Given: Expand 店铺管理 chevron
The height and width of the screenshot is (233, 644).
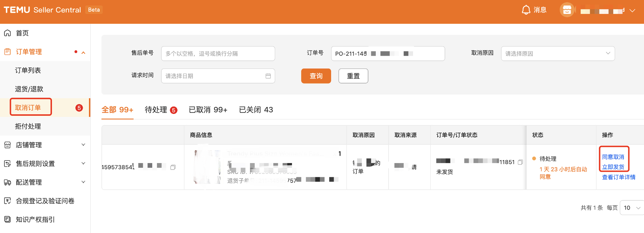Looking at the screenshot, I should (83, 145).
